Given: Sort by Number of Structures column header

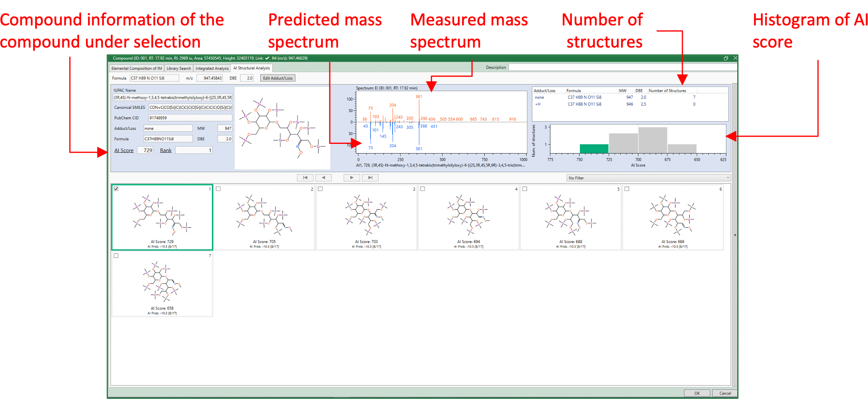Looking at the screenshot, I should tap(667, 91).
